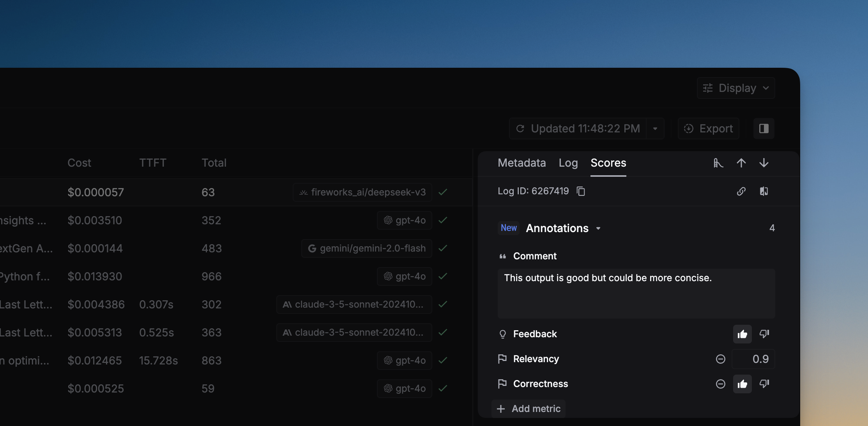Click the Total column header
The height and width of the screenshot is (426, 868).
[214, 163]
